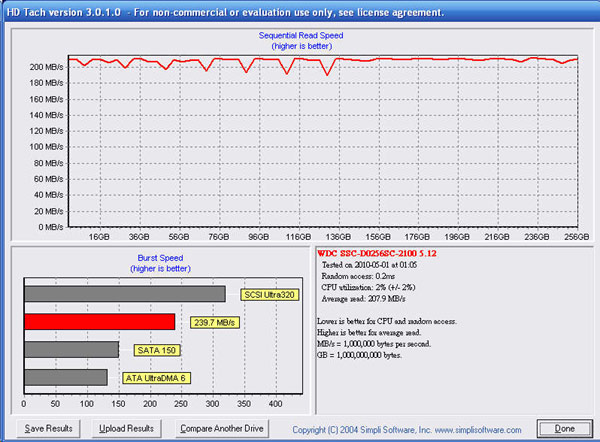Click the gray SCSI Ultra320 bar
The image size is (600, 442).
[x=124, y=294]
